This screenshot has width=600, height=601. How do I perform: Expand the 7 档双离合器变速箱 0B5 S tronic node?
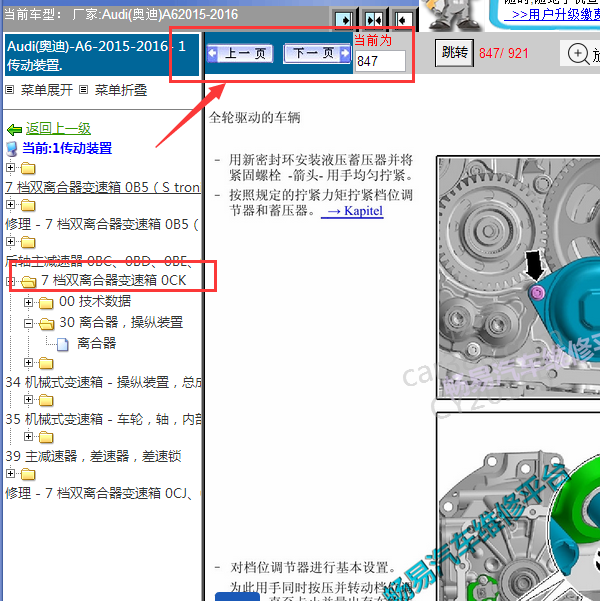tap(10, 167)
